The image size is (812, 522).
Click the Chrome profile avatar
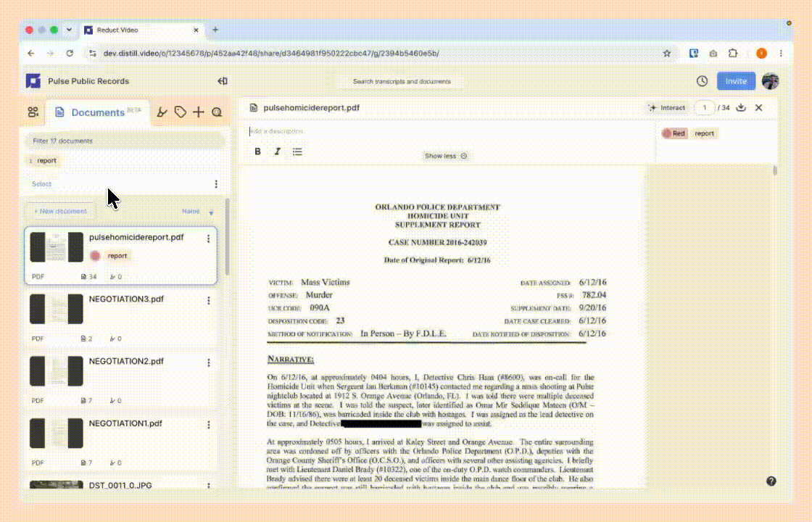coord(761,54)
